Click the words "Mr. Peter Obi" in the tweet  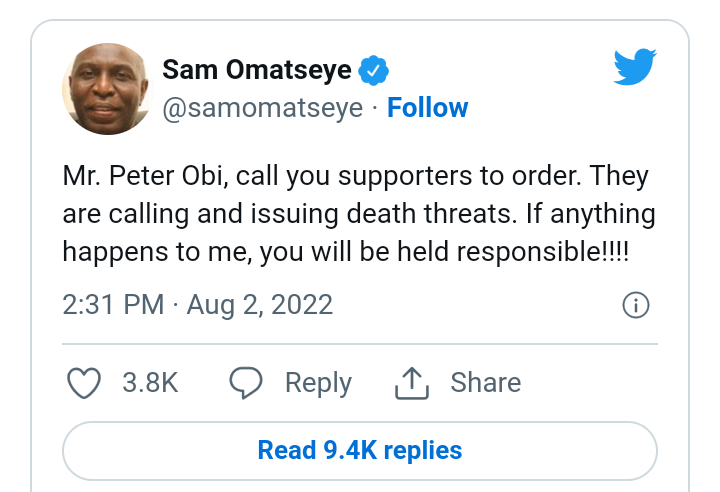(x=145, y=176)
